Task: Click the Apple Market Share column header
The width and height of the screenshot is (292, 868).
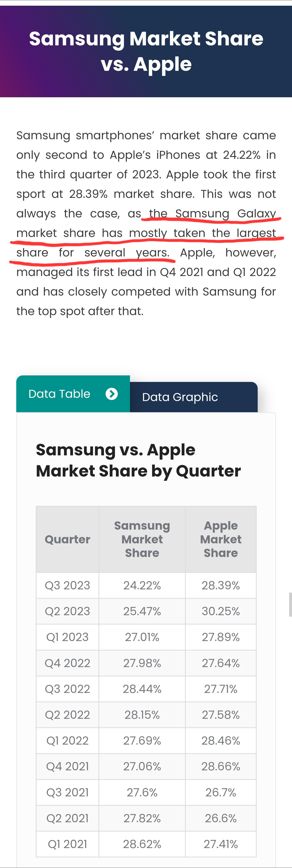Action: [x=221, y=539]
